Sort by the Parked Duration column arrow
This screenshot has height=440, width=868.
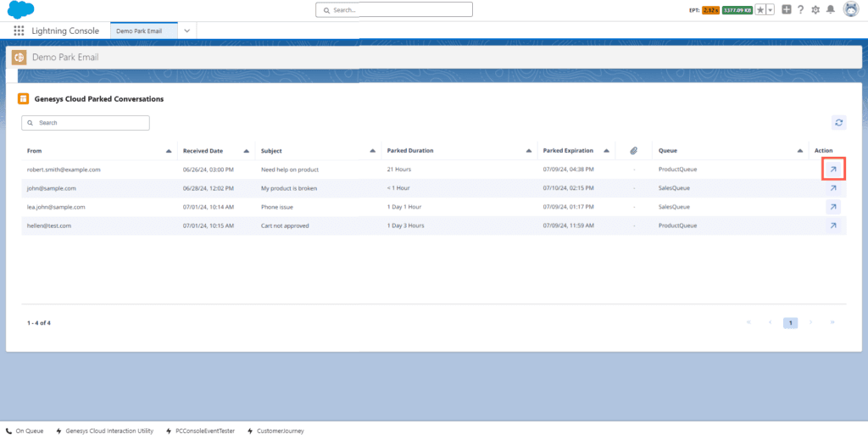(529, 151)
